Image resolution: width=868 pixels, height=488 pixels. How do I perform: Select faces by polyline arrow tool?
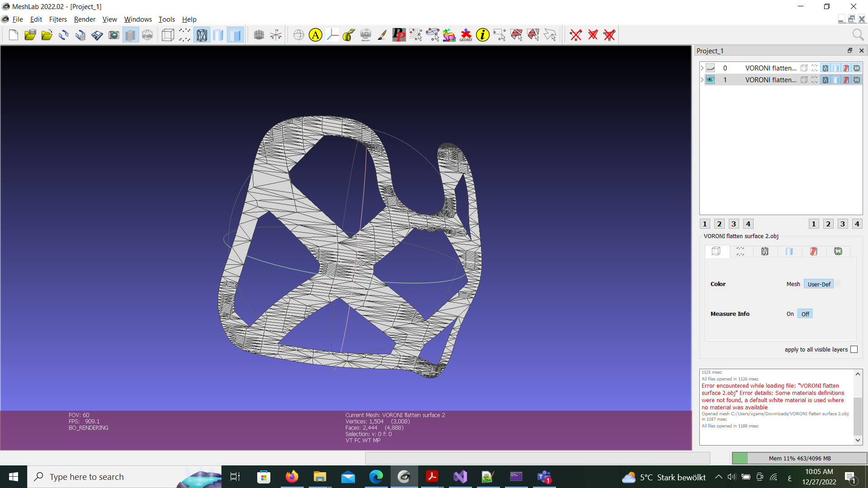(x=550, y=35)
